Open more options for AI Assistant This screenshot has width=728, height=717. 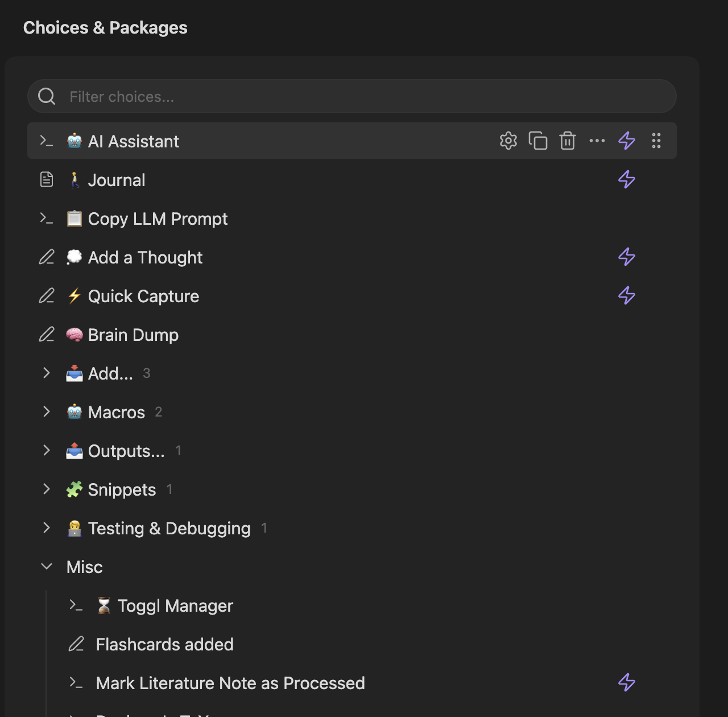597,141
